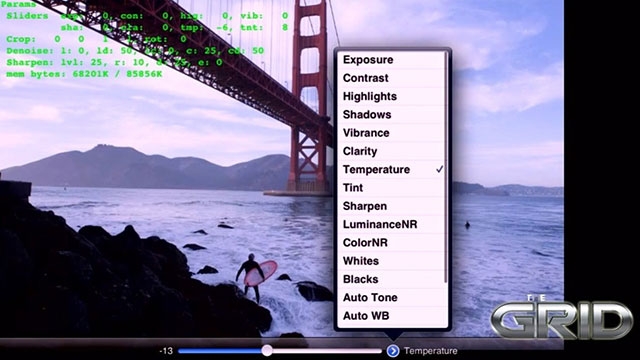This screenshot has height=360, width=640.
Task: Pick ColorNR from the adjustment list
Action: point(391,243)
